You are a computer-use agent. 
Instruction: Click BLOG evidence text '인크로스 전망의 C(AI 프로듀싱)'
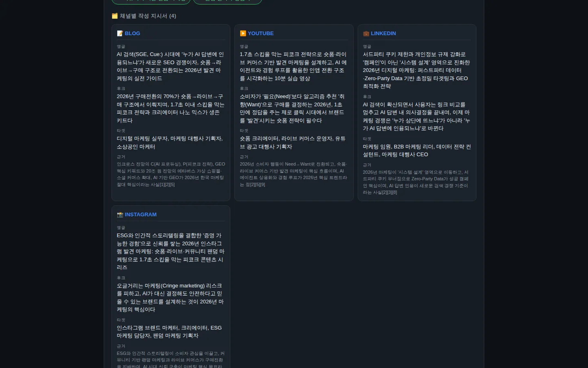coord(149,164)
